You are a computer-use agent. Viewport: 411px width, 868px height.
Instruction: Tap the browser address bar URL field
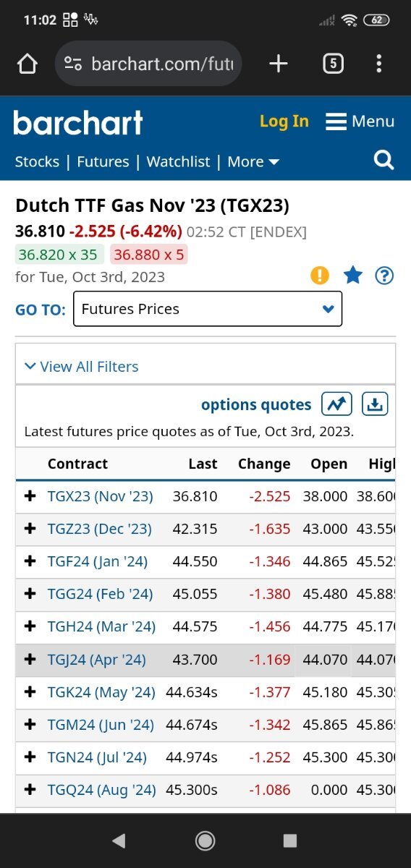148,64
